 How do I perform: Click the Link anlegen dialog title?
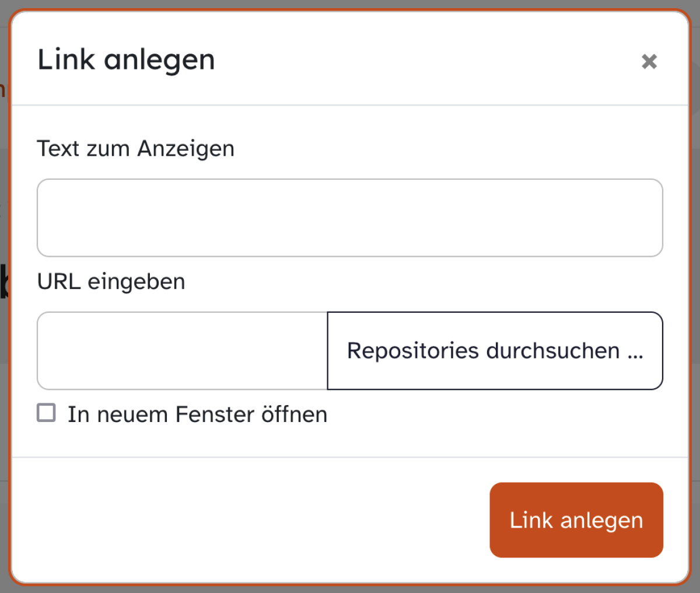pyautogui.click(x=127, y=60)
